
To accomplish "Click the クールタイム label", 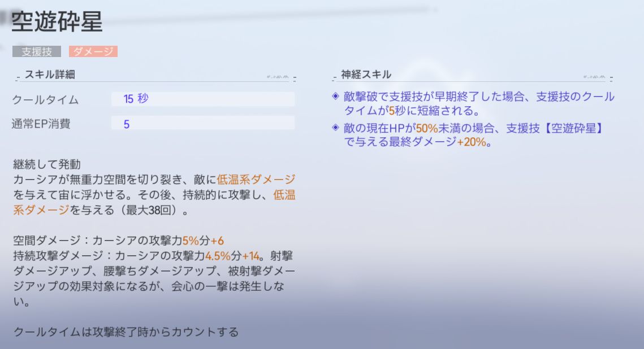I will tap(46, 100).
